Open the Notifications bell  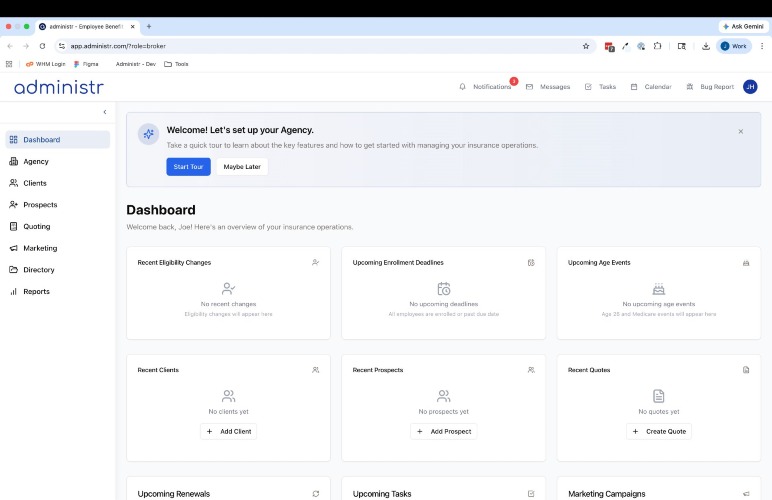point(486,87)
